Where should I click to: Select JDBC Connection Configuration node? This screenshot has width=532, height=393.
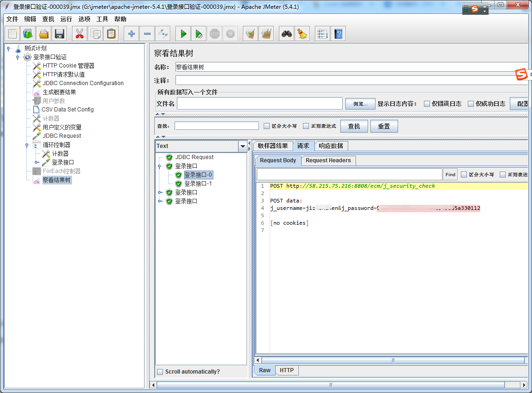click(x=83, y=83)
